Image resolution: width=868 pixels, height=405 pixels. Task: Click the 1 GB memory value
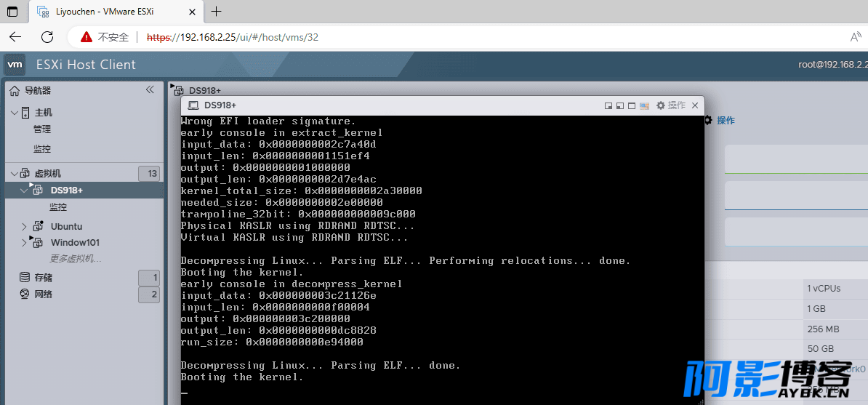click(816, 308)
